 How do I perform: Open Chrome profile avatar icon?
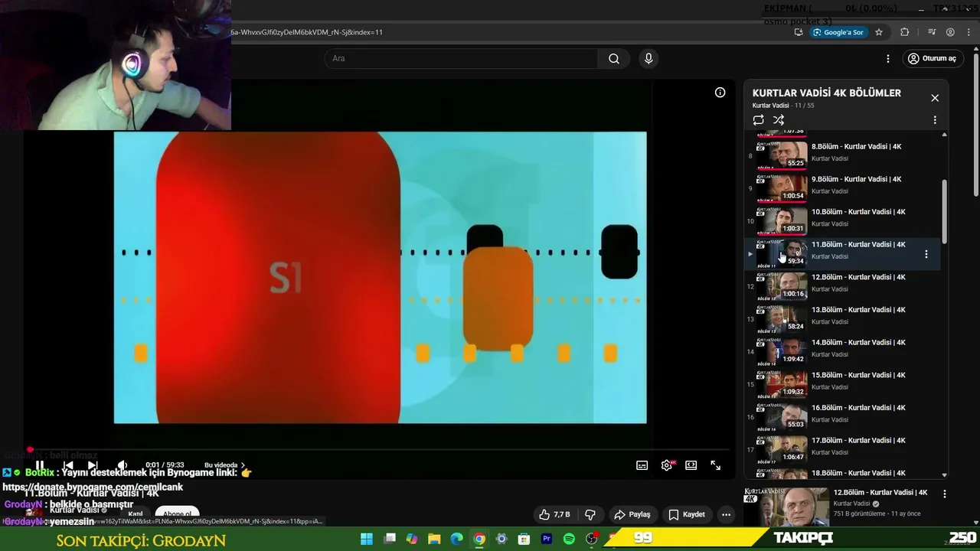pos(950,32)
